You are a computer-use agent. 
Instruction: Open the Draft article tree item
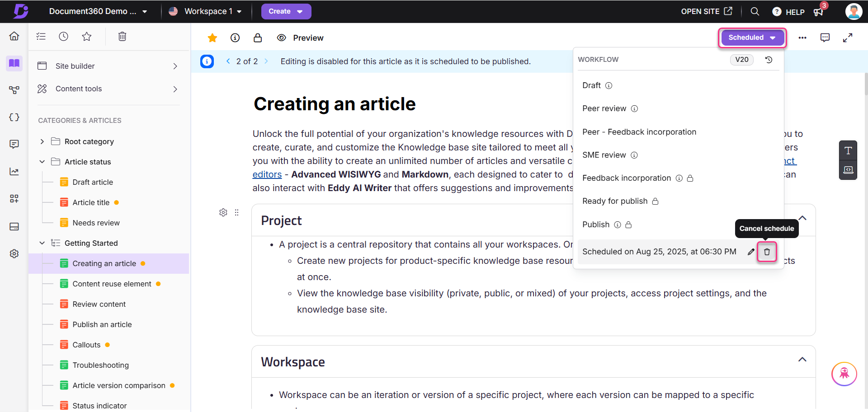coord(93,182)
